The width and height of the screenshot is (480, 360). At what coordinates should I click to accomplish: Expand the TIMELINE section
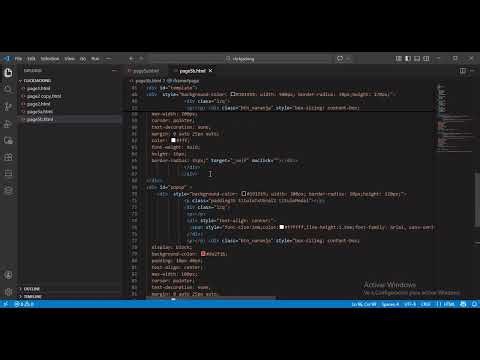point(32,296)
